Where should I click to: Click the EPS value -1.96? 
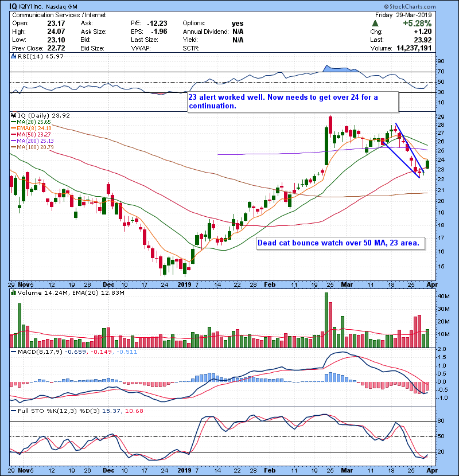click(159, 32)
